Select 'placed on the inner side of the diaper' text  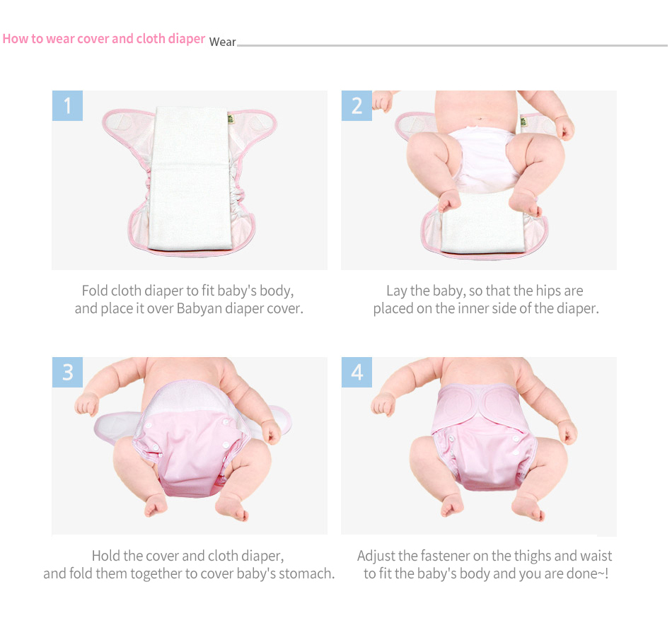tap(486, 308)
